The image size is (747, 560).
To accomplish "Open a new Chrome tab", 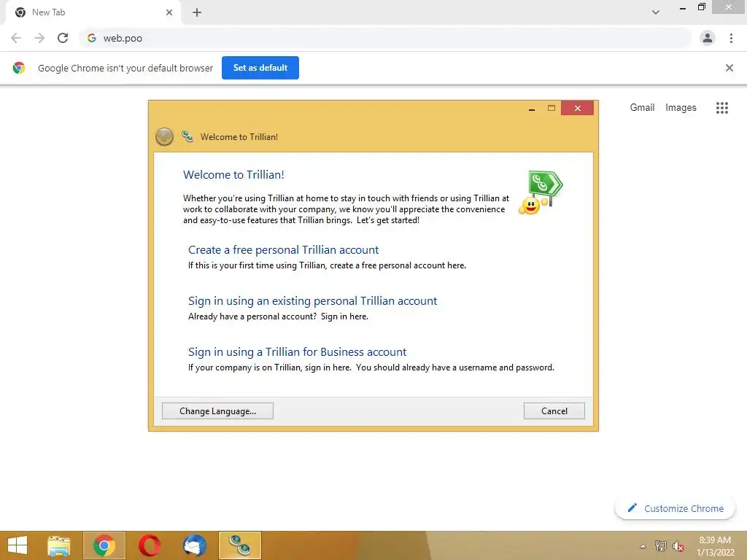I will pyautogui.click(x=197, y=12).
